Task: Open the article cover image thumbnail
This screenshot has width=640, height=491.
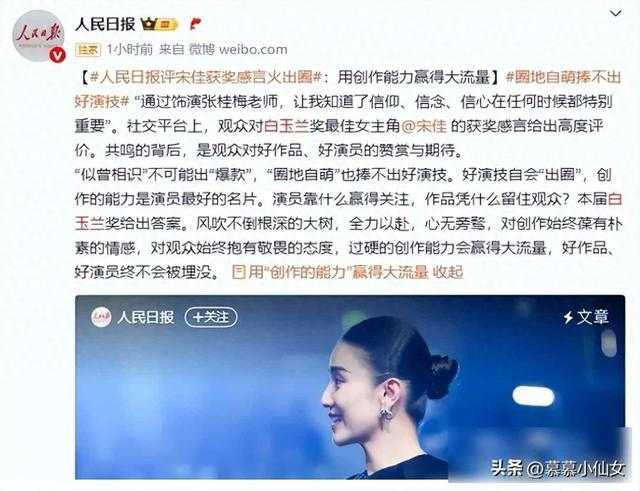Action: click(x=350, y=387)
